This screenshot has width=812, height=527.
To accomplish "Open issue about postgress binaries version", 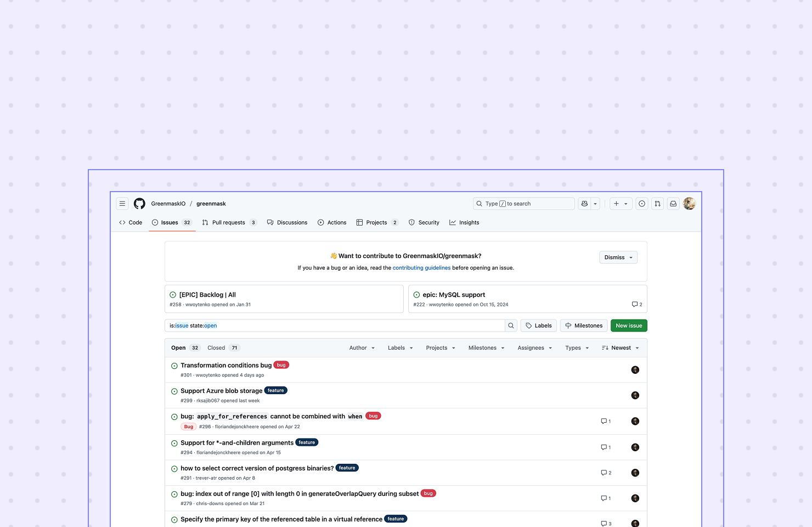I will (x=257, y=468).
